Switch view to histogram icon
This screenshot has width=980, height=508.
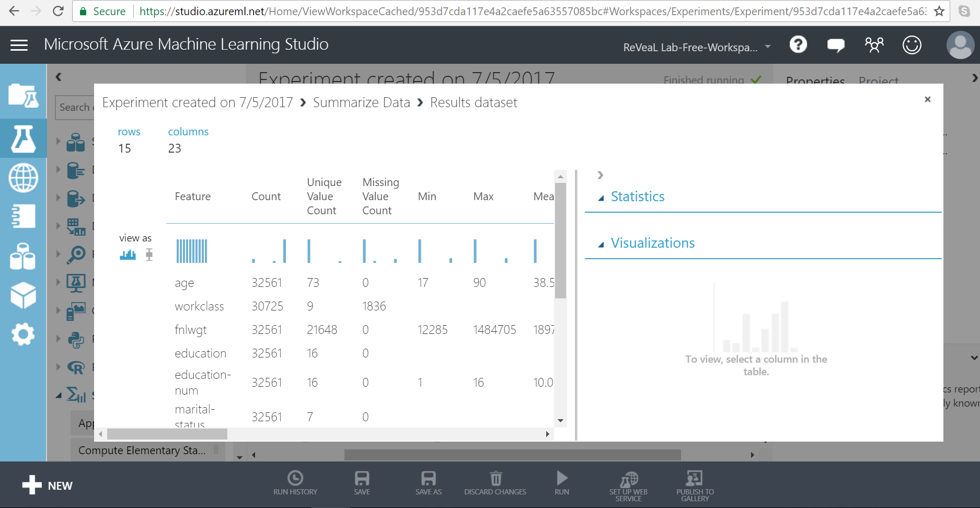point(128,255)
